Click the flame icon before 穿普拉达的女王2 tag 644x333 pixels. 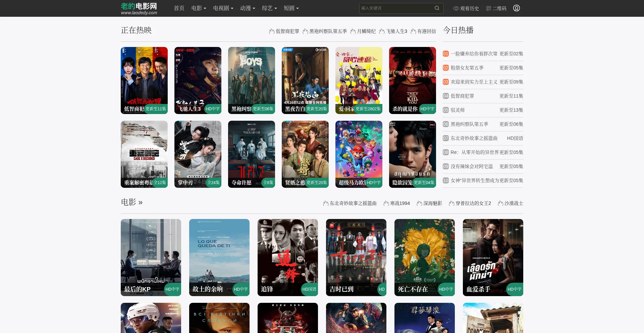click(x=451, y=203)
